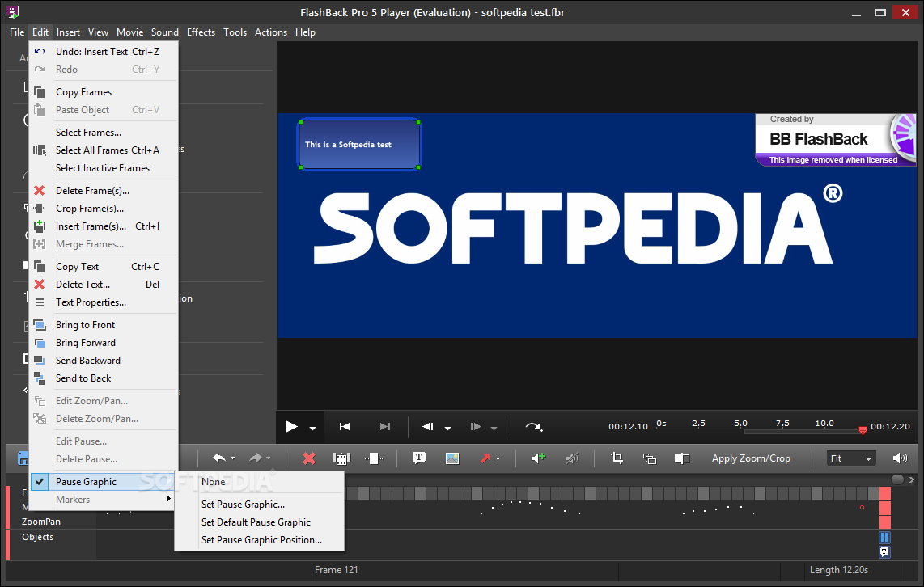Choose None in Pause Graphic submenu

click(214, 482)
